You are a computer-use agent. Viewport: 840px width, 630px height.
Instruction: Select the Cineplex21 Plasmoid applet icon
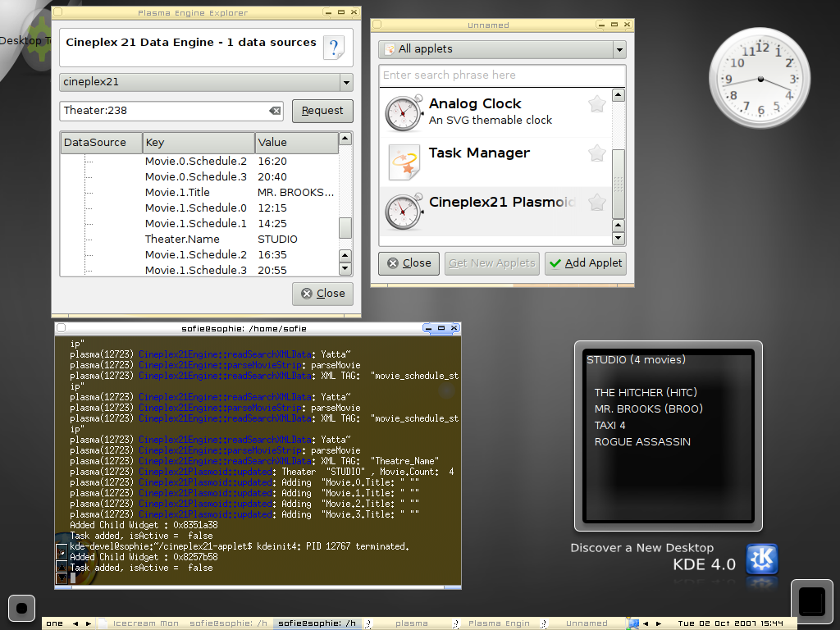pos(404,212)
